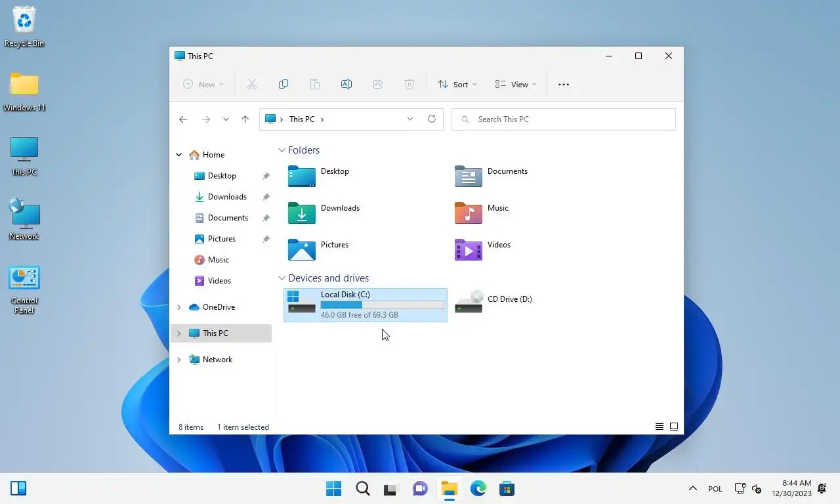Open the Windows Start button
Viewport: 840px width, 504px height.
pyautogui.click(x=334, y=489)
